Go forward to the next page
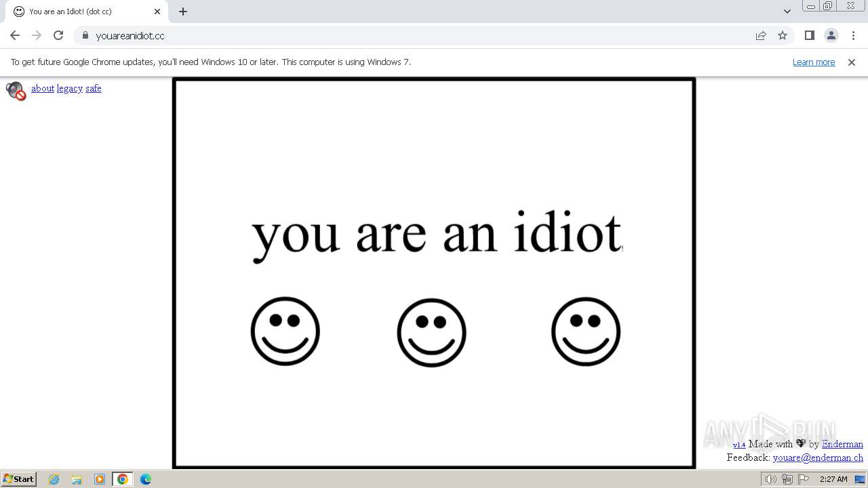The image size is (868, 488). pyautogui.click(x=37, y=35)
